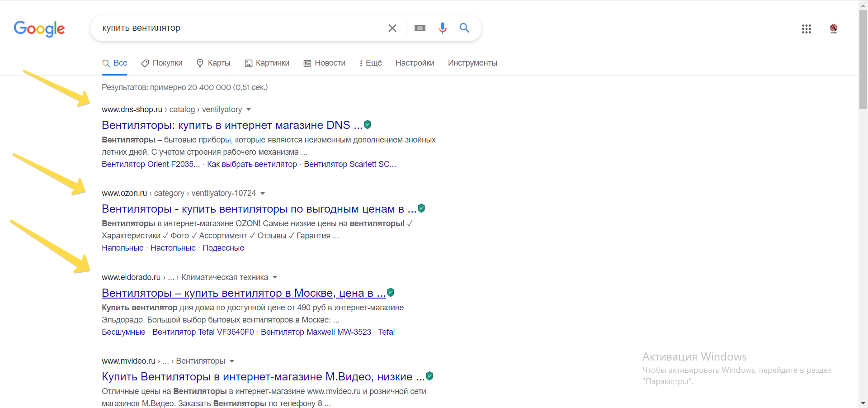This screenshot has height=408, width=868.
Task: Open sitelink 'Вентилятор Maxwell MW-3523'
Action: coord(316,332)
